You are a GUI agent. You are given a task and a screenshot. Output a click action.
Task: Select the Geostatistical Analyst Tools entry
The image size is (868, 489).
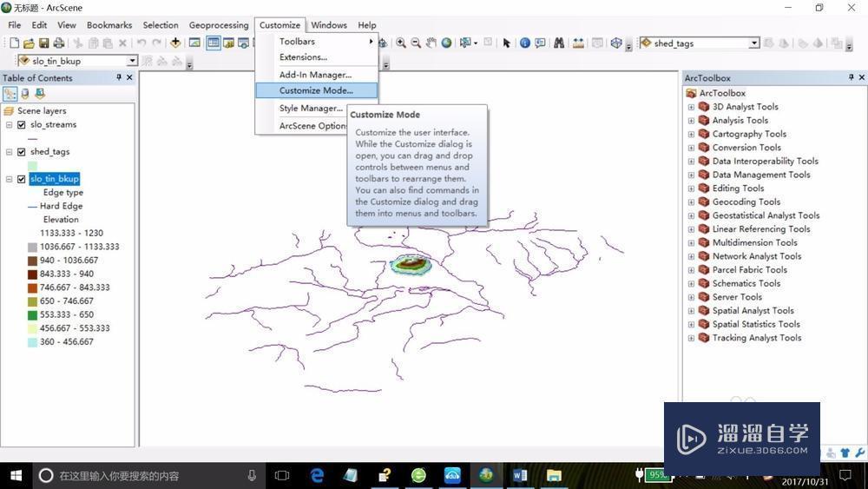pos(766,215)
